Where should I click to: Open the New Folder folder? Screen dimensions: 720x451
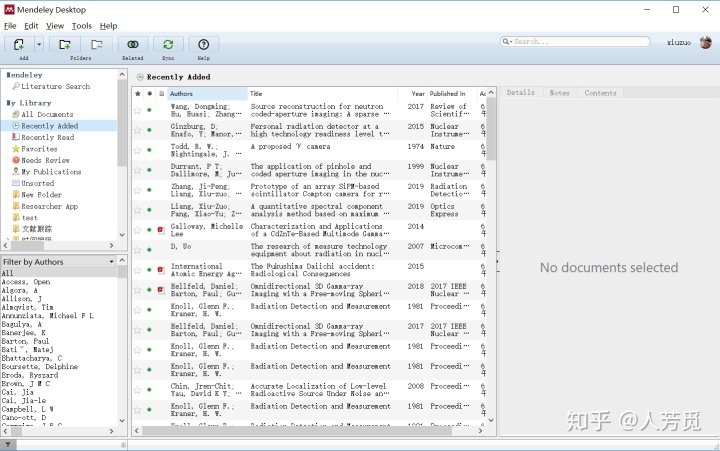pos(41,195)
